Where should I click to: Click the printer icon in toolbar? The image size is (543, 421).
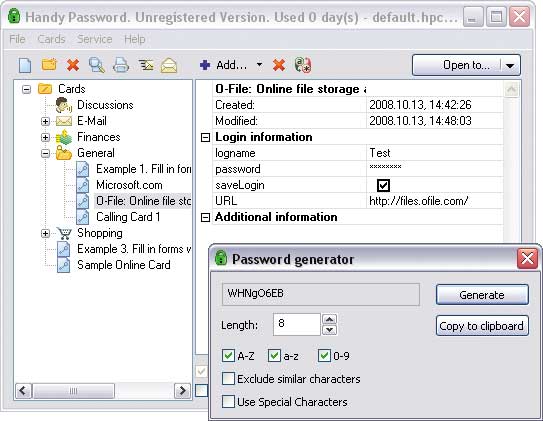(x=121, y=65)
